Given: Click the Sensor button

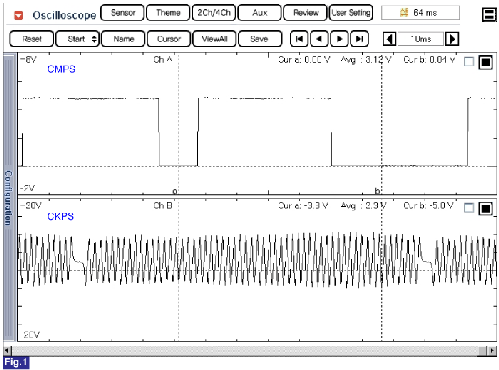Looking at the screenshot, I should click(122, 13).
